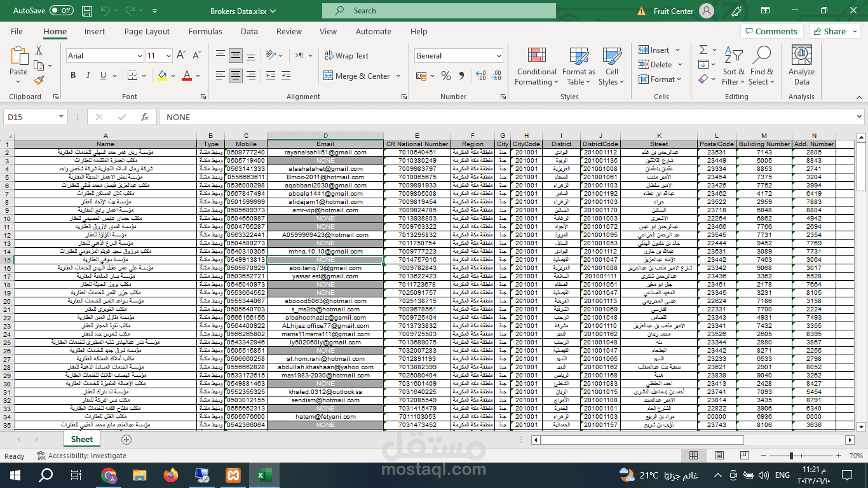Click the Increase Decimal icon
The width and height of the screenshot is (868, 488).
(480, 76)
